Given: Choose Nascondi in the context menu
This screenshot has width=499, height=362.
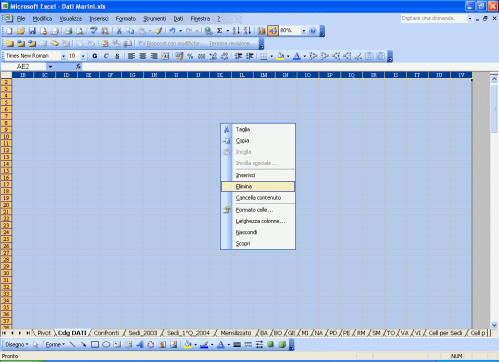Looking at the screenshot, I should [258, 232].
